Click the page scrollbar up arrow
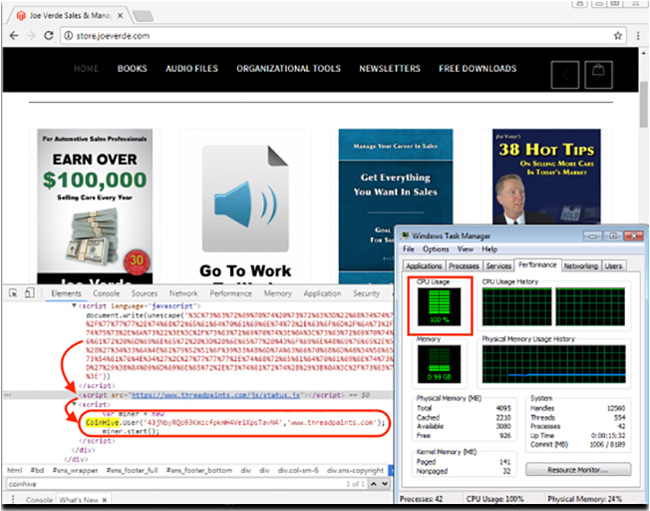Screen dimensions: 650x511 pos(643,53)
